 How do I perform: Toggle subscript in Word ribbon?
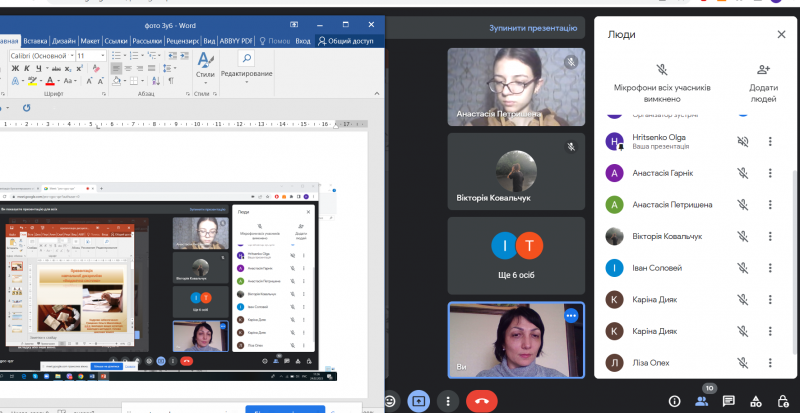pyautogui.click(x=68, y=68)
